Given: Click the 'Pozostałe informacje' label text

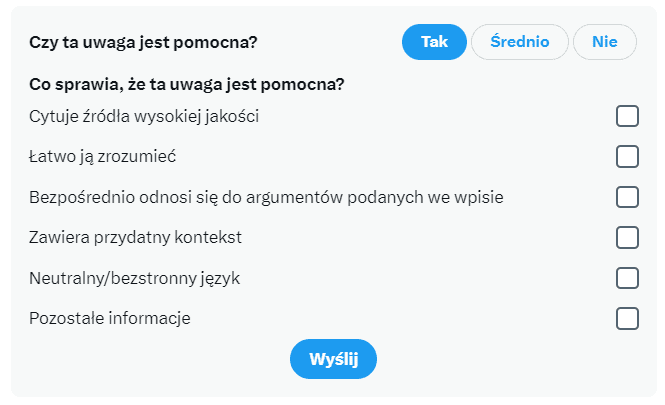Looking at the screenshot, I should (110, 318).
